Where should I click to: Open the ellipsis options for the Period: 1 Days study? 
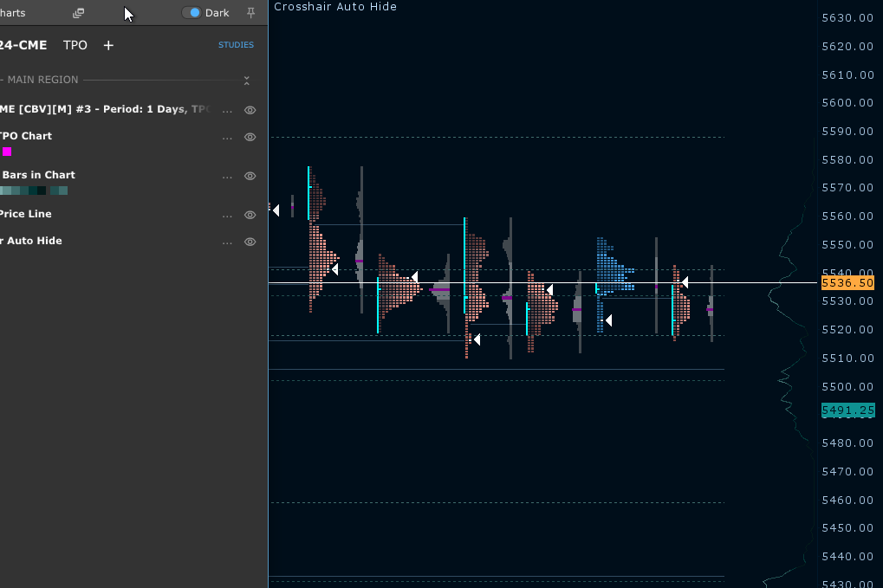227,110
